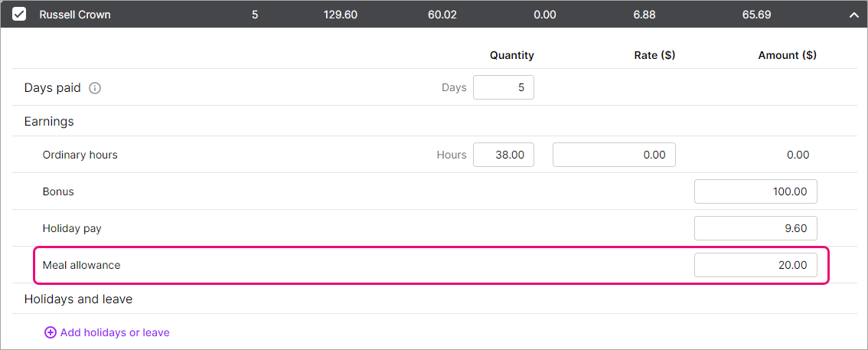Click the Ordinary hours rate field
This screenshot has height=350, width=868.
tap(614, 155)
